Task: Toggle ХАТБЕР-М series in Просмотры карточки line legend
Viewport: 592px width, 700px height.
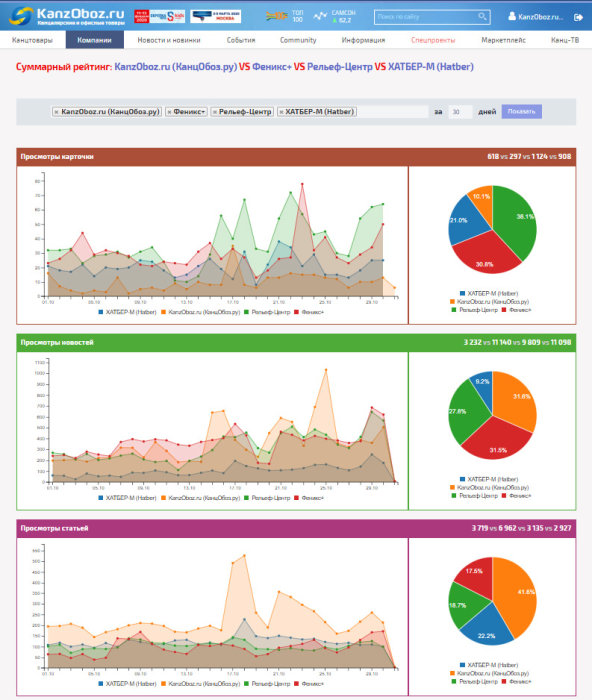Action: click(127, 312)
